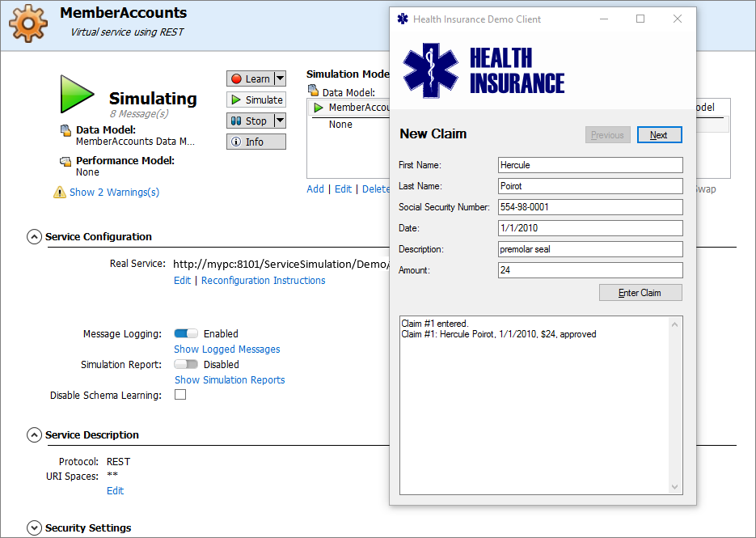Click the Info button

point(256,142)
